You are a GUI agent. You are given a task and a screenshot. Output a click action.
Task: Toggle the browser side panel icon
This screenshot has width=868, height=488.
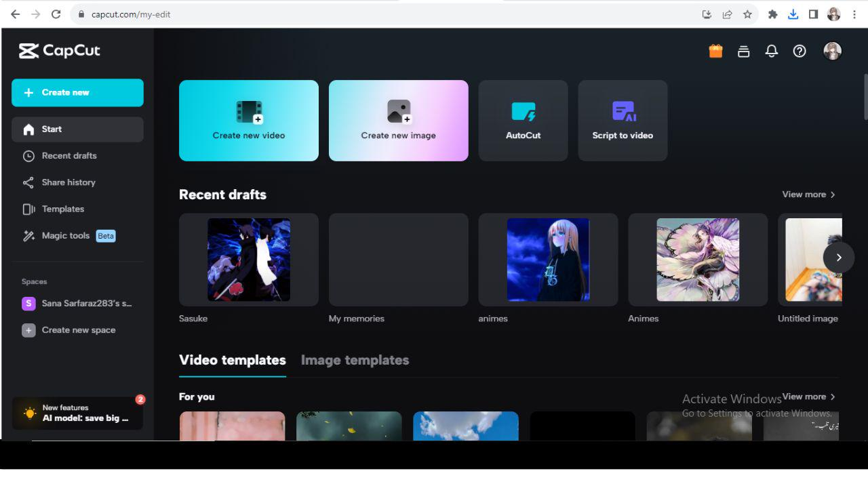click(x=813, y=14)
